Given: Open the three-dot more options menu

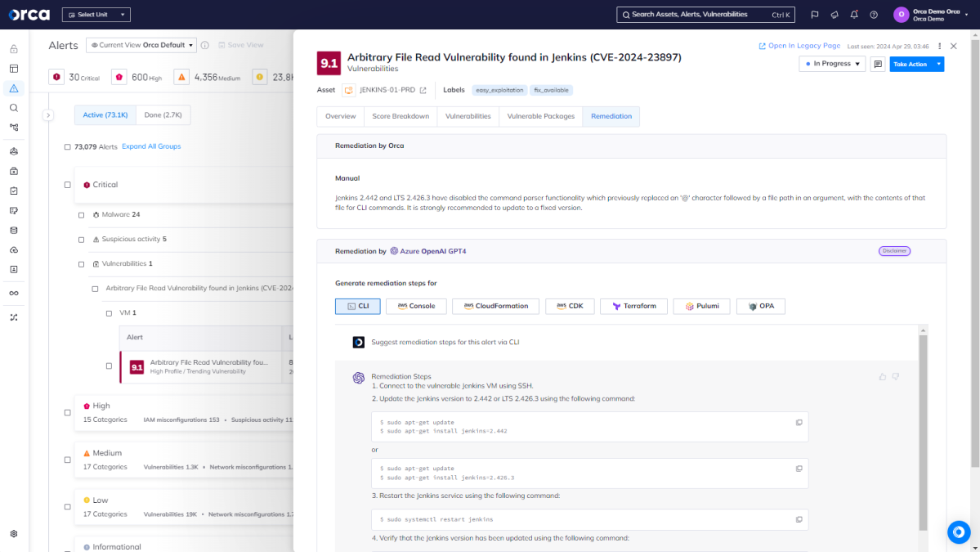Looking at the screenshot, I should 939,46.
